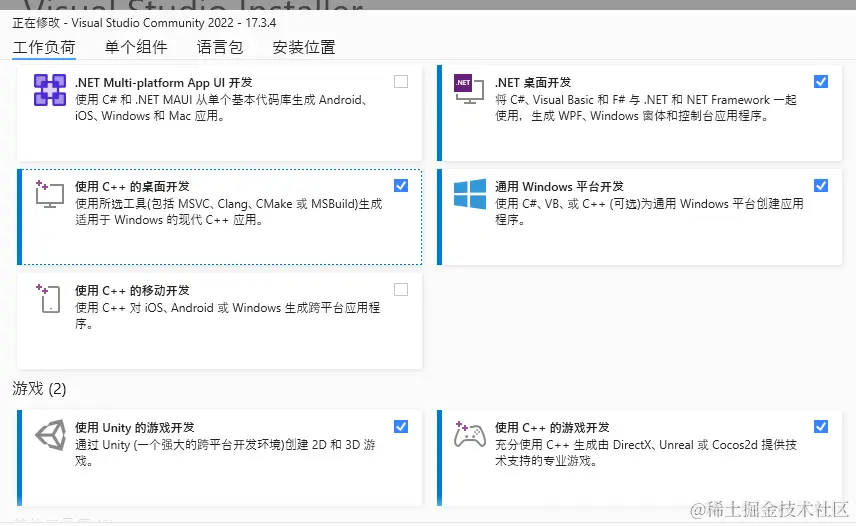
Task: Click the .NET Multi-platform App UI 开发 title
Action: 164,83
